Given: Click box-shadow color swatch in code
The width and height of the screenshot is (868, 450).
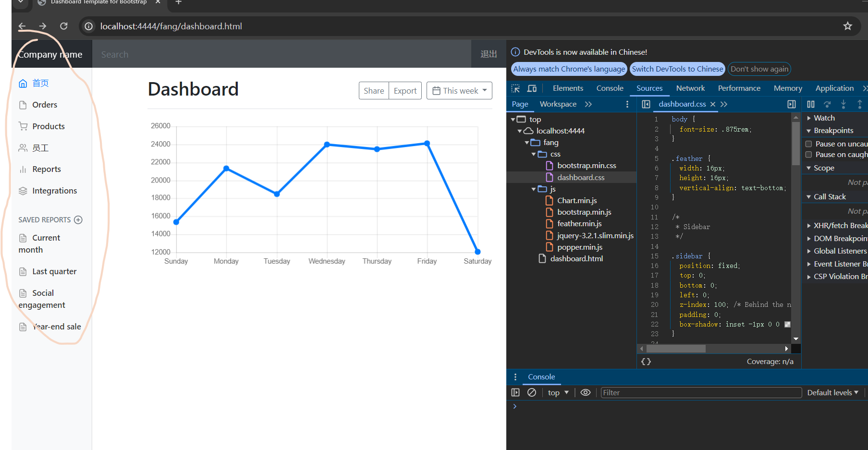Looking at the screenshot, I should pos(787,325).
